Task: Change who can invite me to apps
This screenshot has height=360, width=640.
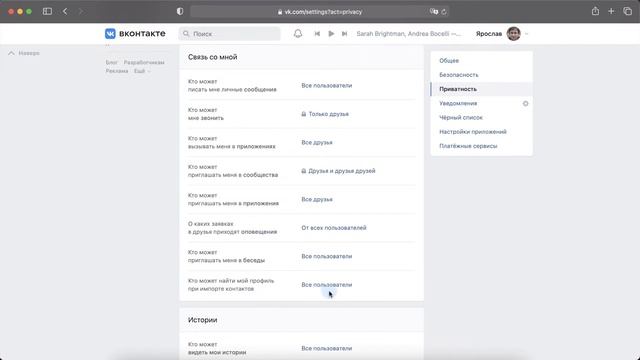Action: [x=317, y=199]
